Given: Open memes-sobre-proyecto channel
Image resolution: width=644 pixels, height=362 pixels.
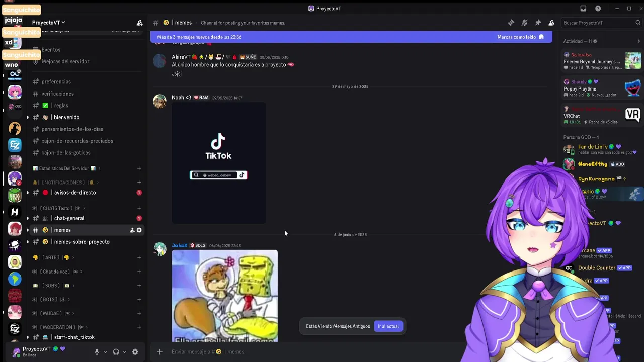Looking at the screenshot, I should (x=82, y=242).
